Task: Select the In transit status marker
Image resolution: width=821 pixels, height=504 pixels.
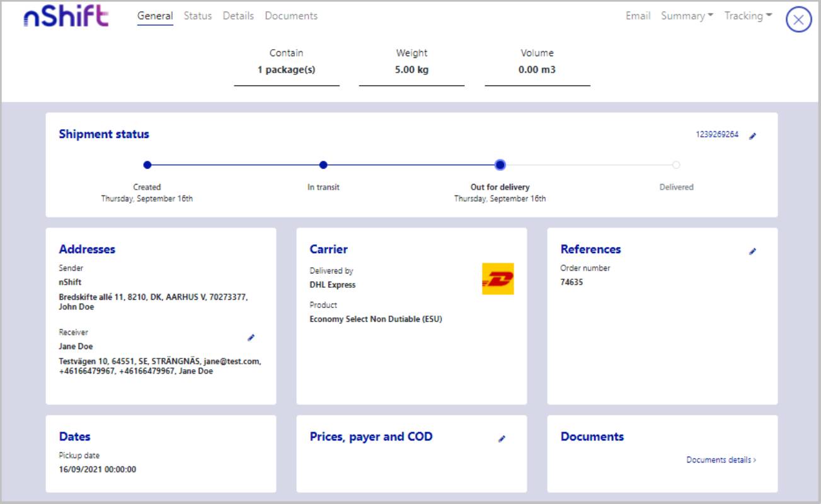Action: click(x=323, y=165)
